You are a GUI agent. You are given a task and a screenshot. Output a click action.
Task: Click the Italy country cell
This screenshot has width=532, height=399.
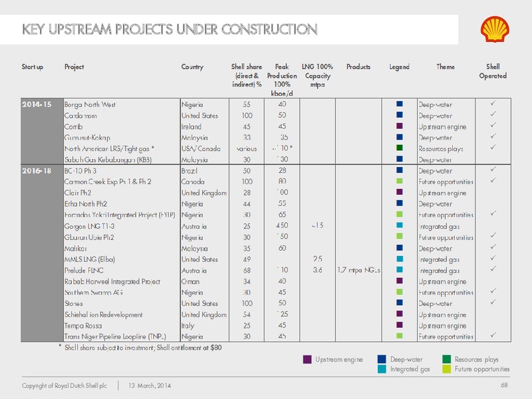pyautogui.click(x=188, y=326)
